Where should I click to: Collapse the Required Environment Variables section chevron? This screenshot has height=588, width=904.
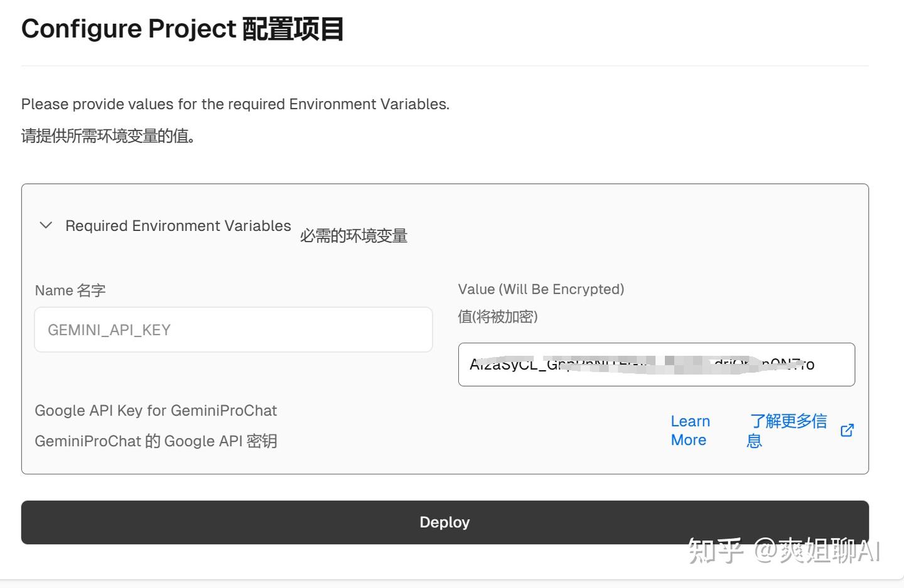click(x=45, y=225)
